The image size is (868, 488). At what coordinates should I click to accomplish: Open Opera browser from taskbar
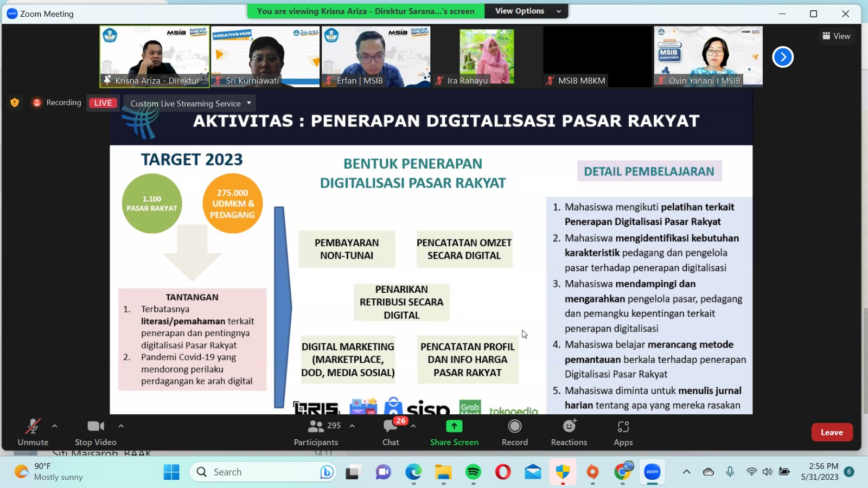503,472
